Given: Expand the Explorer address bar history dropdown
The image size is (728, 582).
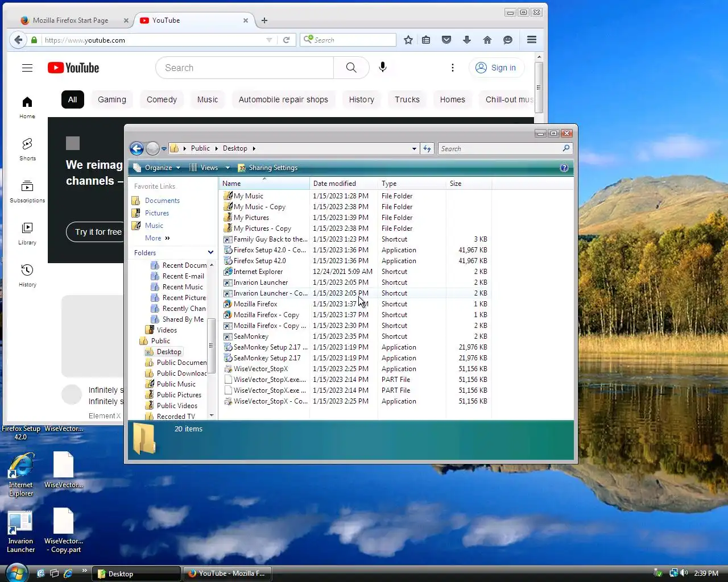Looking at the screenshot, I should [414, 148].
